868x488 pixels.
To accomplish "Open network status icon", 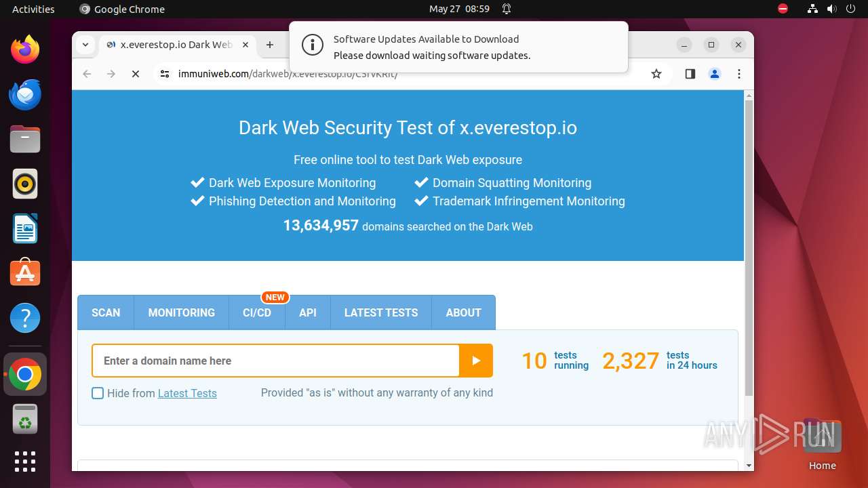I will click(x=813, y=9).
